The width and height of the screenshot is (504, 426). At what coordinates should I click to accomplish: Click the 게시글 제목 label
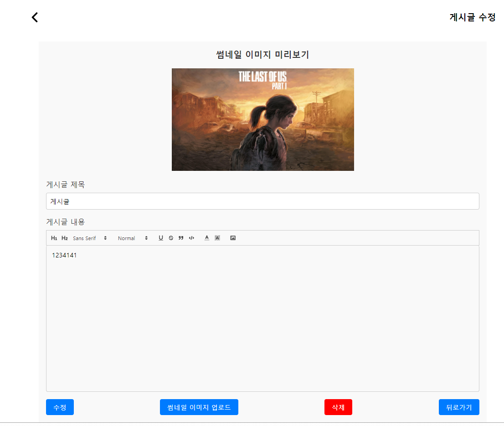point(66,185)
